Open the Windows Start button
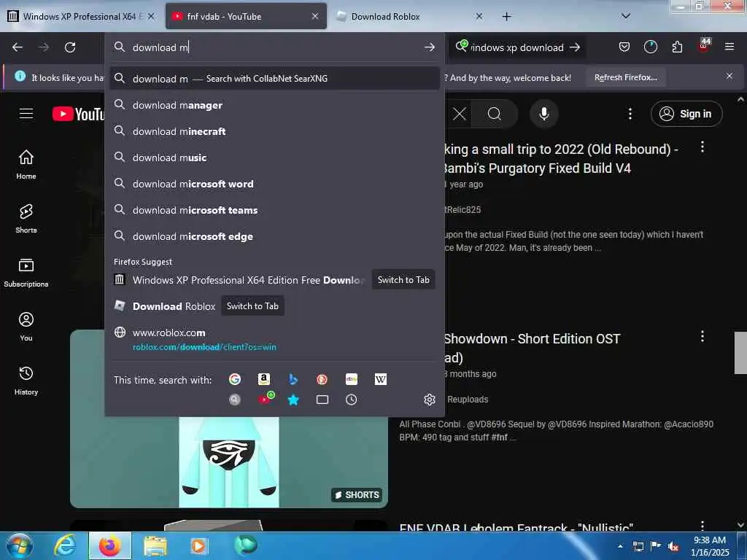Screen dimensions: 747x560 click(x=19, y=545)
